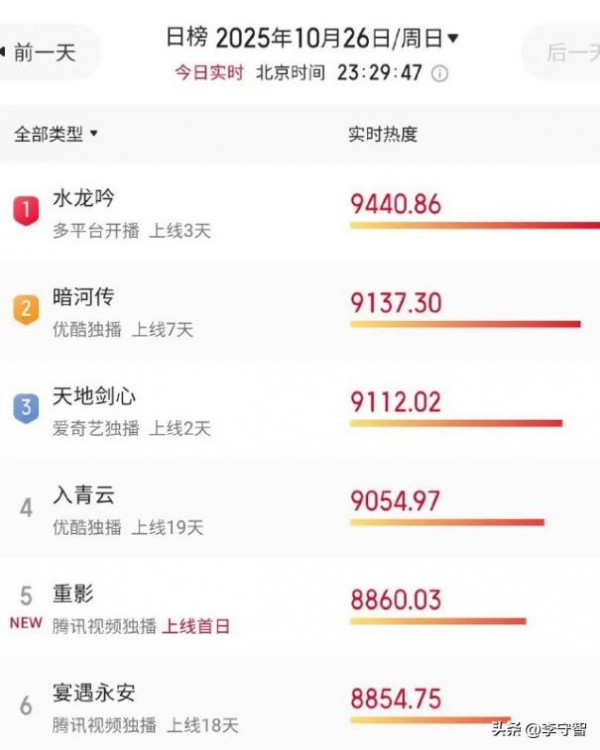The image size is (600, 750).
Task: Click the rank 4 number
Action: [26, 507]
